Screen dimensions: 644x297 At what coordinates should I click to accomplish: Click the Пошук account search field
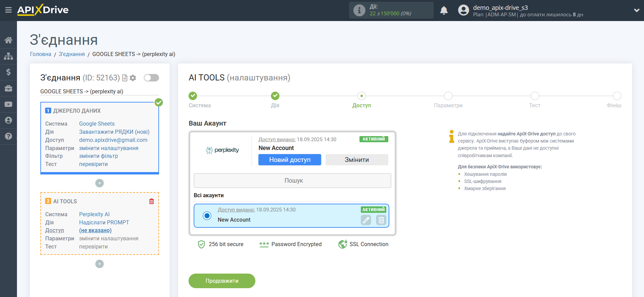(292, 181)
